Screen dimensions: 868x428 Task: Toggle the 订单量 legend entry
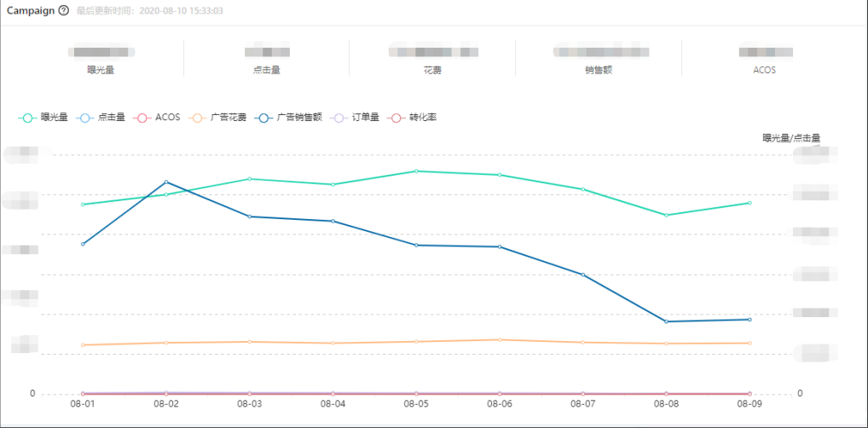(355, 117)
